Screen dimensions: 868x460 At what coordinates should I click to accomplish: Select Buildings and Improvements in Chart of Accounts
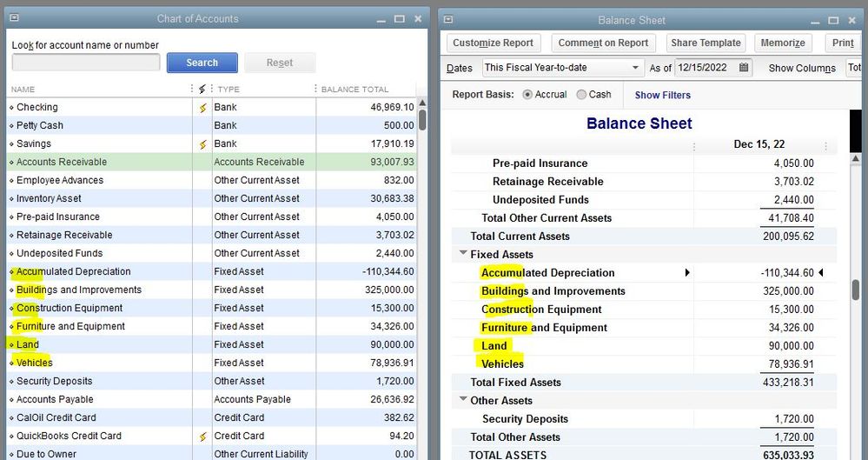(x=211, y=290)
